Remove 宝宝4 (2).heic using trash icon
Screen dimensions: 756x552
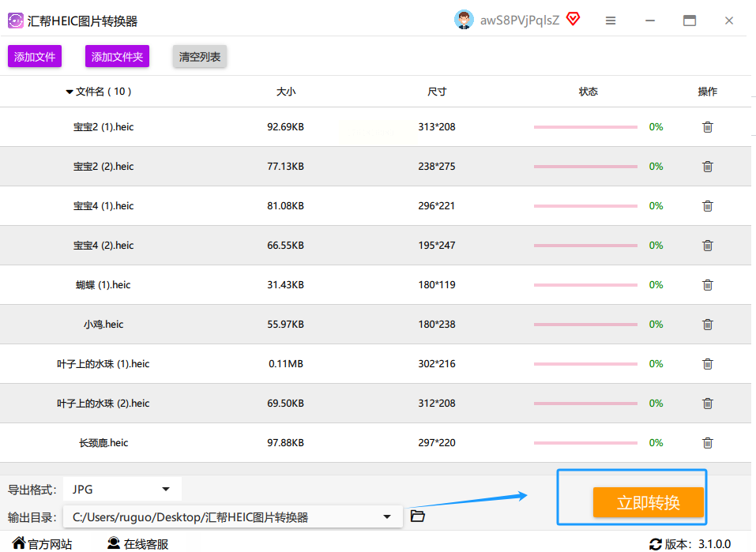[707, 246]
